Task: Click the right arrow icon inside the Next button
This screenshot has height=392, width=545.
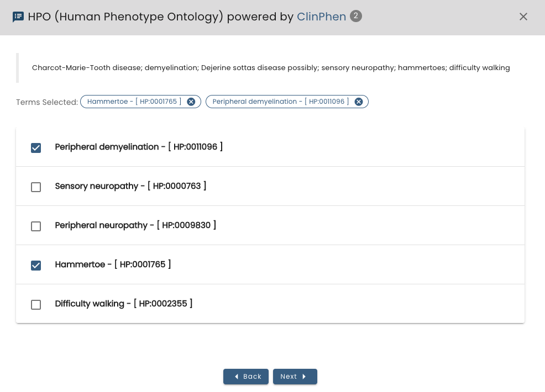Action: pyautogui.click(x=305, y=377)
